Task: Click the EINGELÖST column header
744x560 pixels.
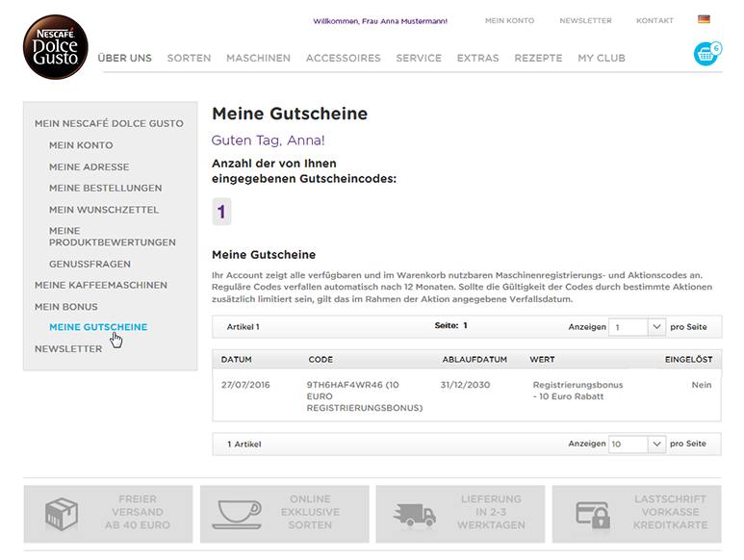Action: pos(688,360)
